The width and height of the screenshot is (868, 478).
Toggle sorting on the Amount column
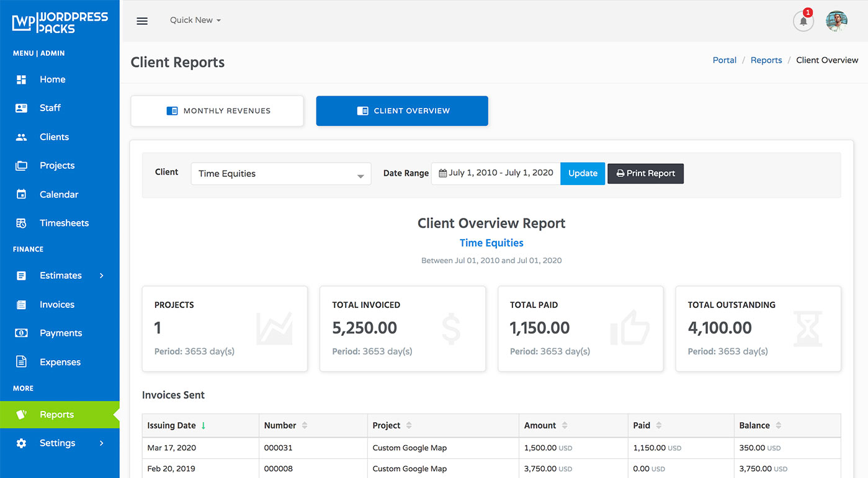point(539,425)
